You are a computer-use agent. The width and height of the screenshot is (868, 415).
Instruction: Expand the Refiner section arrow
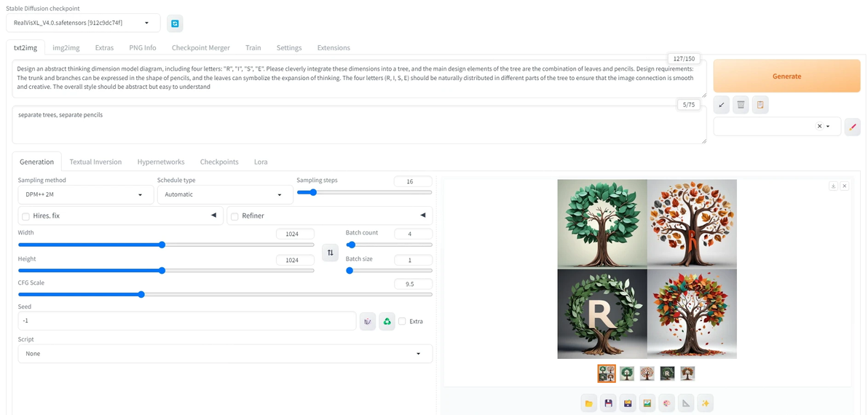coord(423,216)
